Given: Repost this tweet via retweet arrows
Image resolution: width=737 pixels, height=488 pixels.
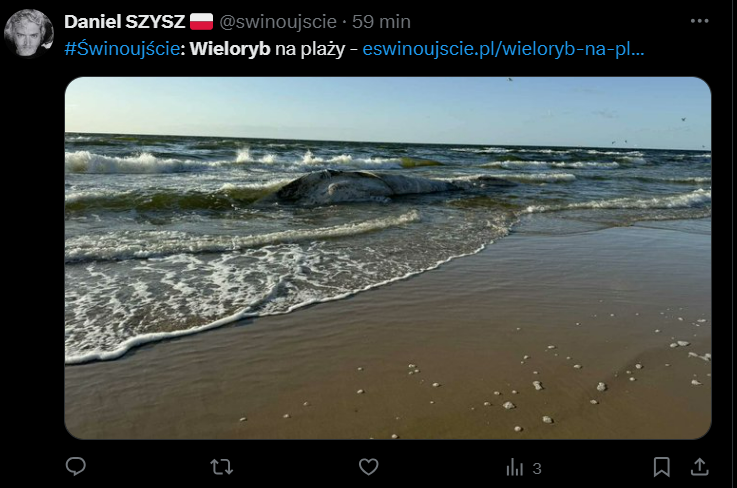Looking at the screenshot, I should (x=221, y=467).
